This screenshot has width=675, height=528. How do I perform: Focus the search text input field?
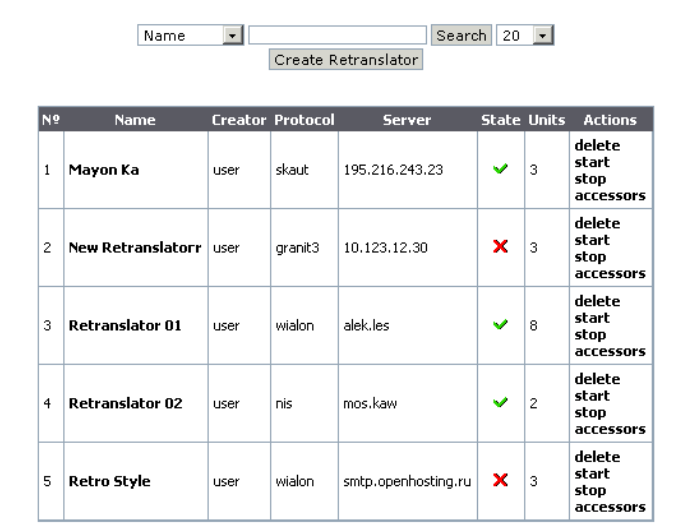click(x=337, y=36)
